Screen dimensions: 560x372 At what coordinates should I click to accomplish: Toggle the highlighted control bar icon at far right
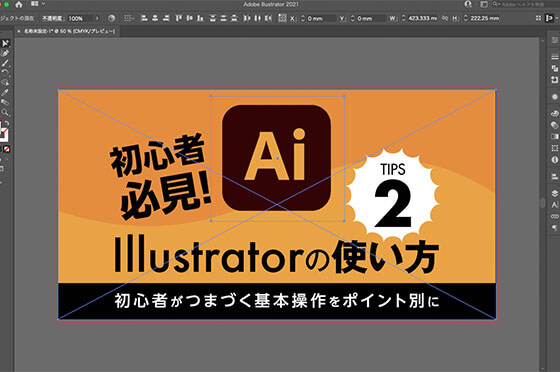coord(549,18)
